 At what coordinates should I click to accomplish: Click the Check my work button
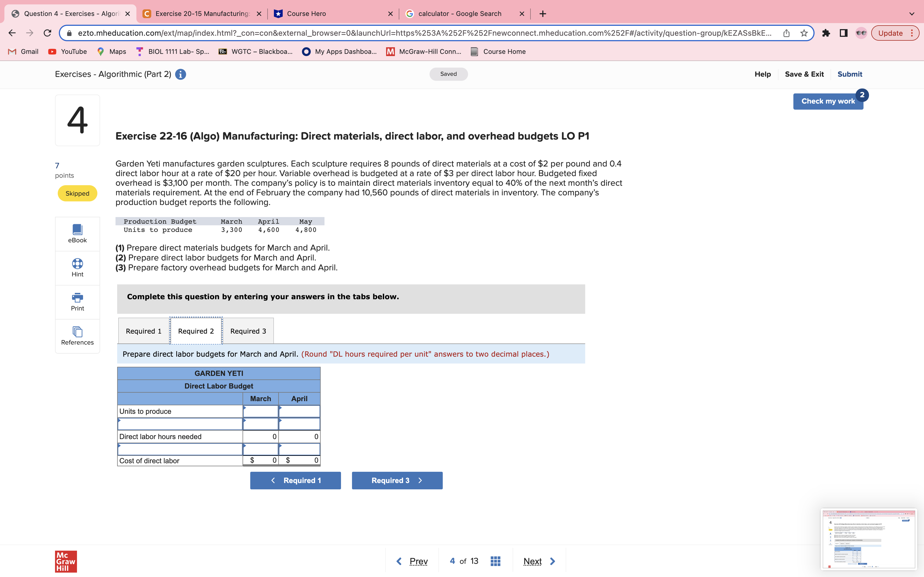(x=827, y=101)
